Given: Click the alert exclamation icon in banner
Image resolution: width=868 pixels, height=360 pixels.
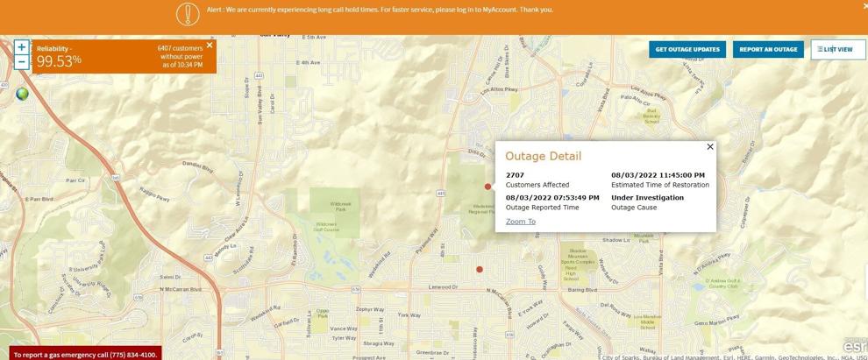Looking at the screenshot, I should pyautogui.click(x=188, y=14).
